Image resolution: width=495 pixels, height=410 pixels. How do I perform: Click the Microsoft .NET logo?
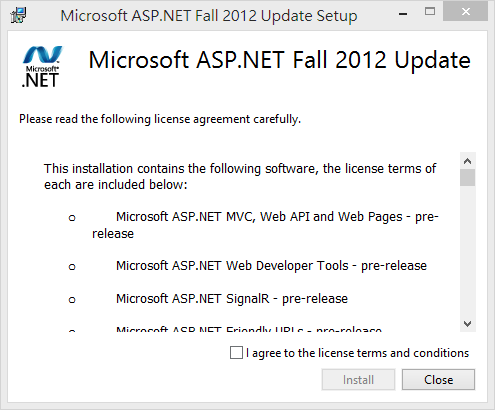pyautogui.click(x=42, y=67)
